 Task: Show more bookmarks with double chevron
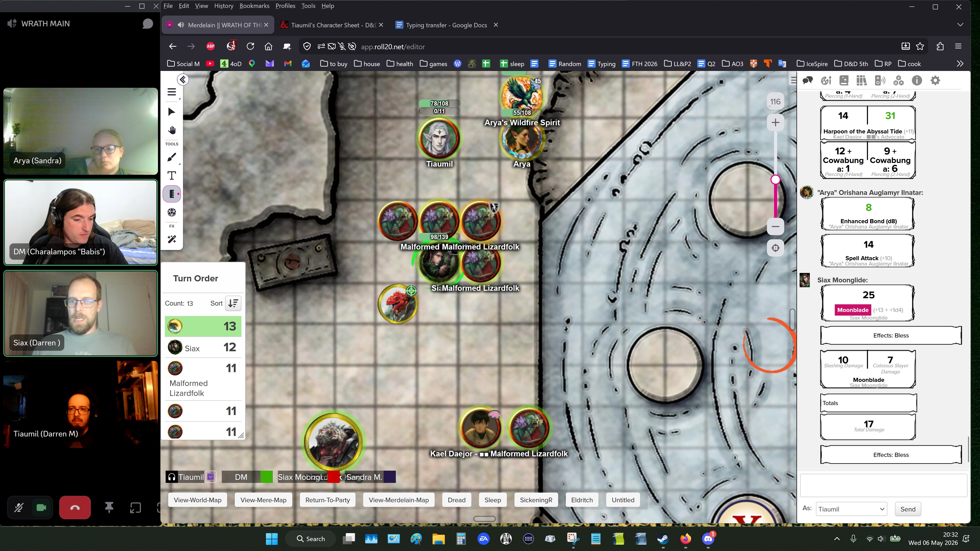click(x=960, y=64)
